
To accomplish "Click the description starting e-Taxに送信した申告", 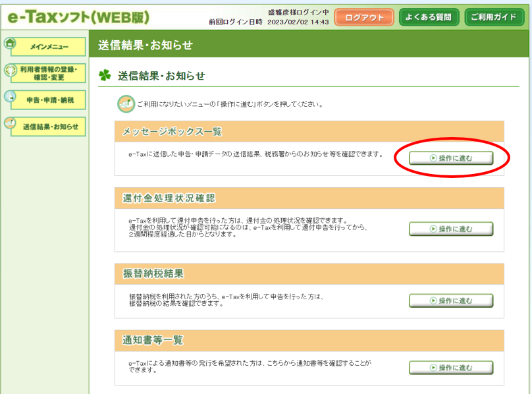I will (256, 154).
